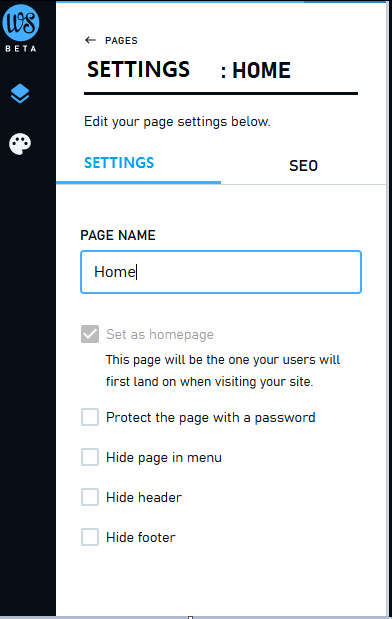This screenshot has height=619, width=392.
Task: Switch to the SEO tab
Action: pyautogui.click(x=303, y=165)
